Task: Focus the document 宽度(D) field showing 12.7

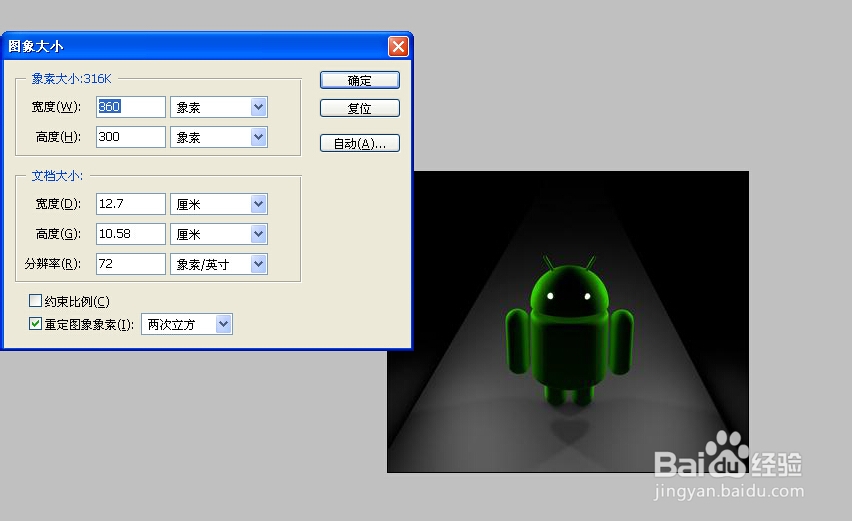Action: [131, 204]
